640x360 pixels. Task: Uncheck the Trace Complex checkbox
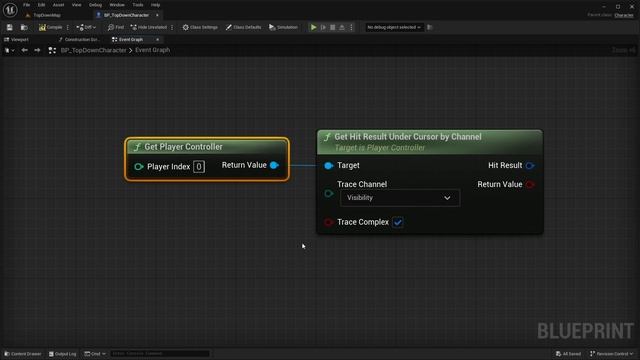(x=398, y=222)
